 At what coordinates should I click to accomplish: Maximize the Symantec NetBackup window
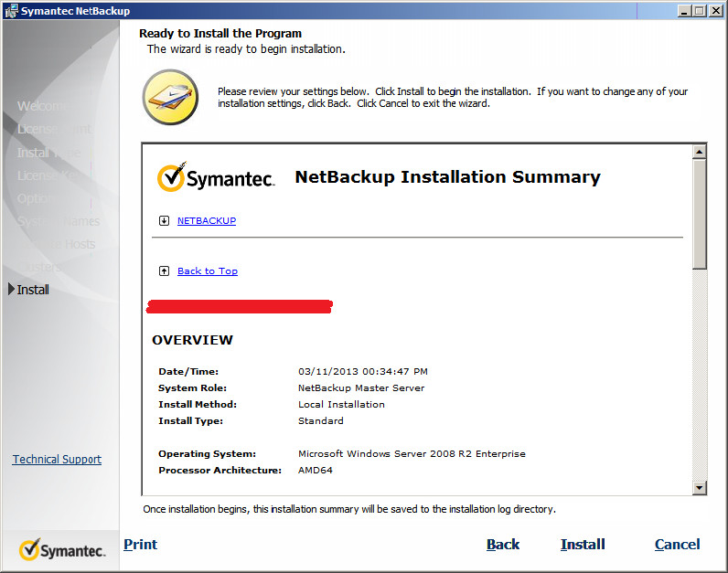[700, 11]
